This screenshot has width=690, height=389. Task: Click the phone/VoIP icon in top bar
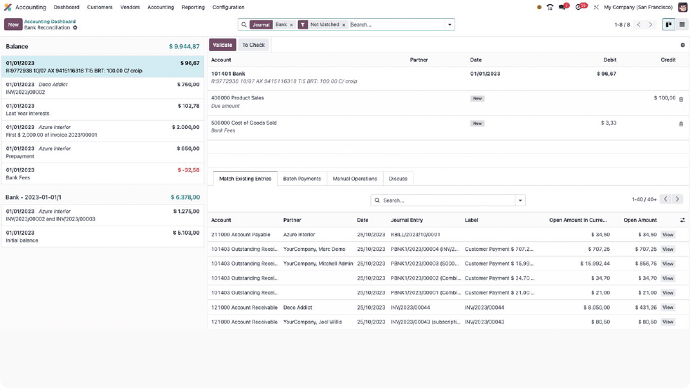click(x=550, y=7)
